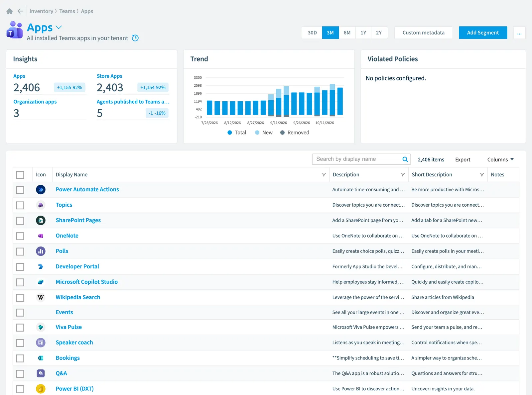Click the Power BI (DXT) app icon
Viewport: 532px width, 395px height.
pyautogui.click(x=41, y=389)
